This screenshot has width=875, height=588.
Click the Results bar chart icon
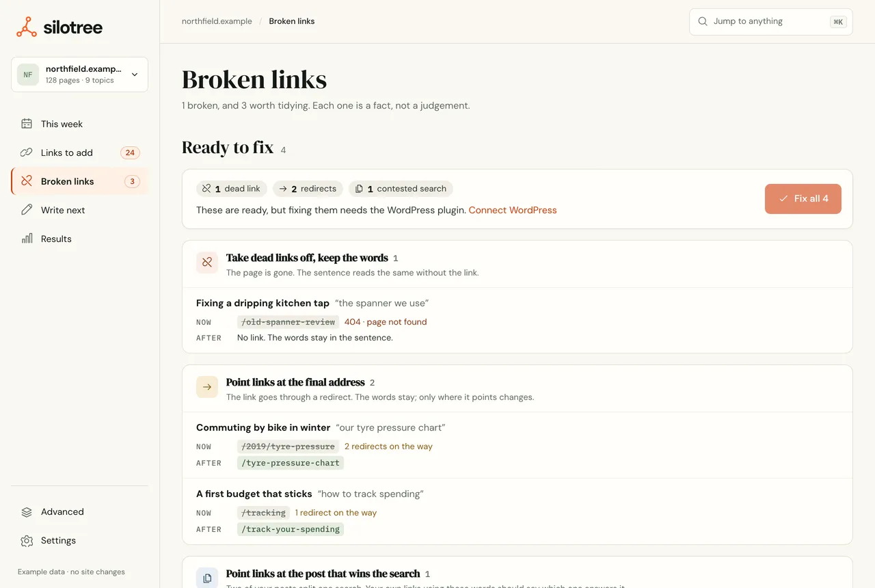point(27,239)
